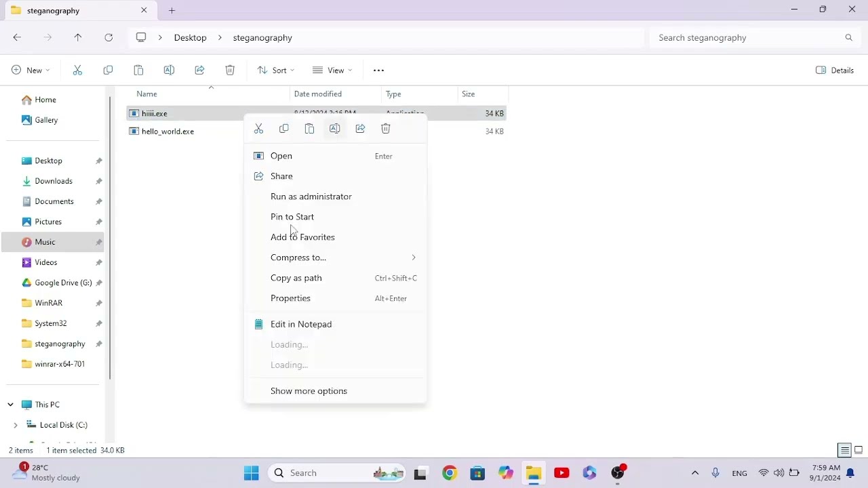
Task: Open Chrome from the taskbar
Action: 449,473
